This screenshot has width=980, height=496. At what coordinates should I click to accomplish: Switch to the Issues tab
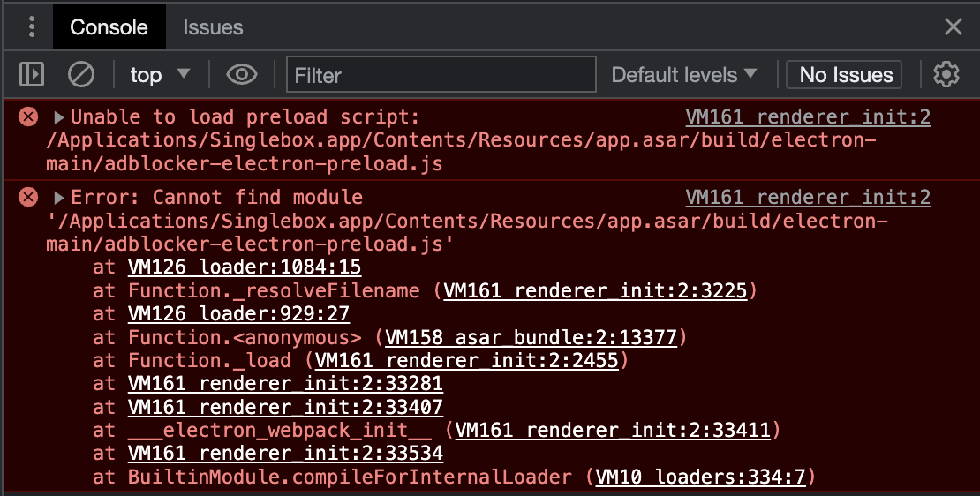coord(213,26)
